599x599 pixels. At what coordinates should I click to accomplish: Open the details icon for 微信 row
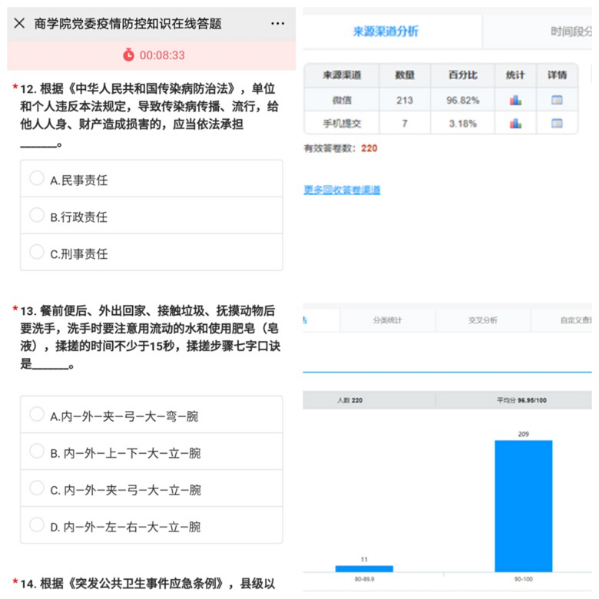point(557,100)
